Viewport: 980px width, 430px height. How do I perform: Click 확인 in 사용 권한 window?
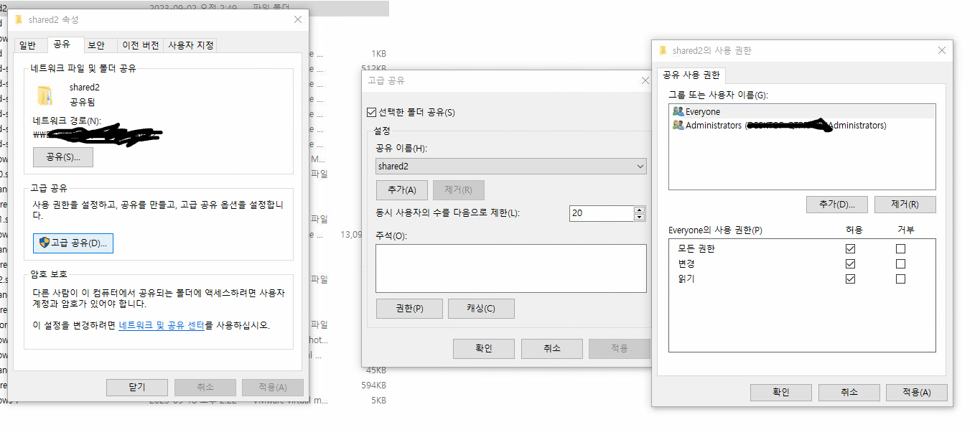pos(781,392)
